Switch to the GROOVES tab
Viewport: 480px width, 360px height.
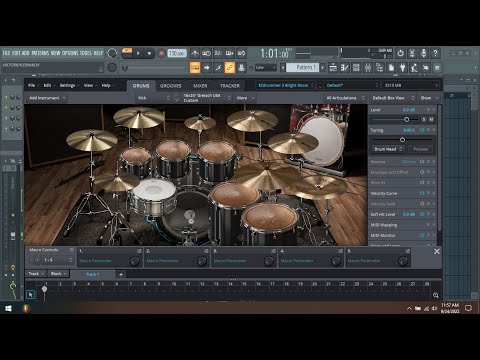(x=170, y=86)
